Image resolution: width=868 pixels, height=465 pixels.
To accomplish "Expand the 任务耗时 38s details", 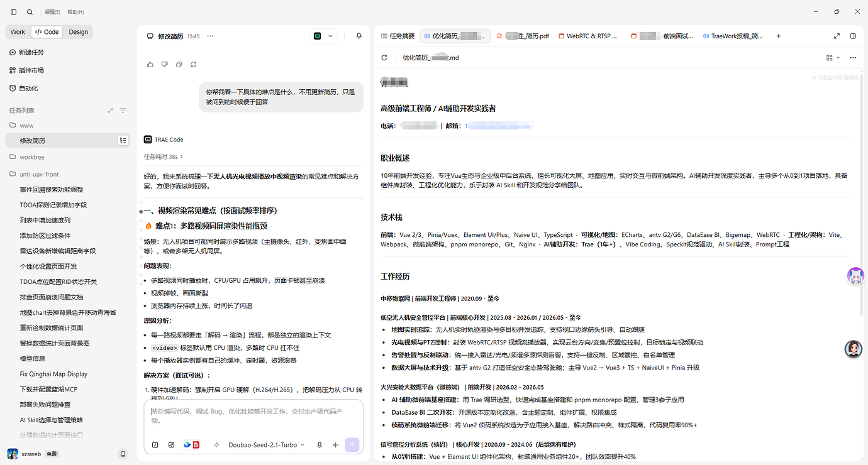I will 164,156.
